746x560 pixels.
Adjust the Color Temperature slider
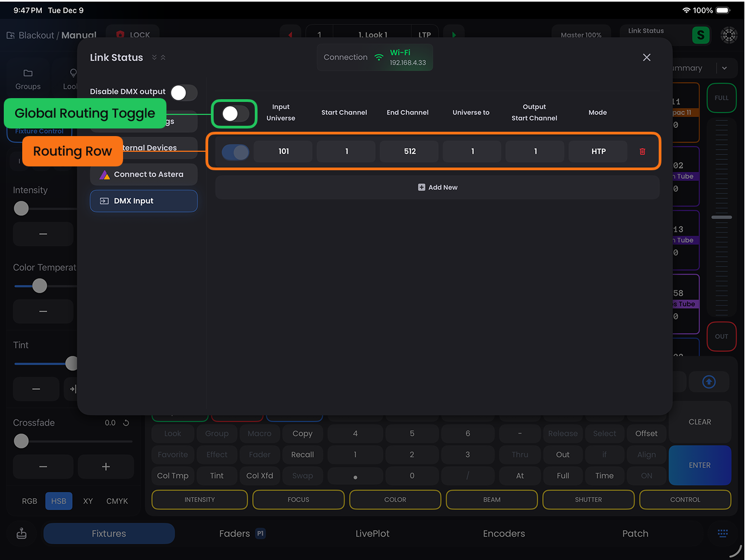pos(39,286)
